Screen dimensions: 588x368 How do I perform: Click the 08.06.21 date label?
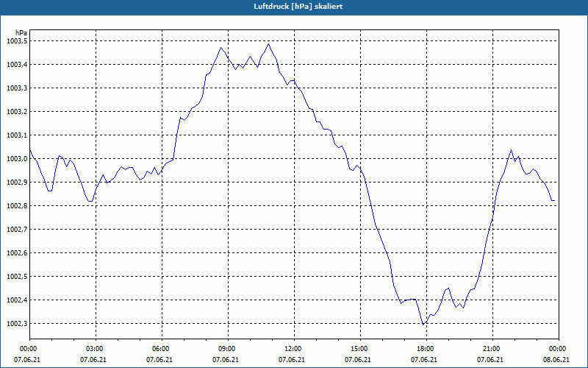pos(556,360)
